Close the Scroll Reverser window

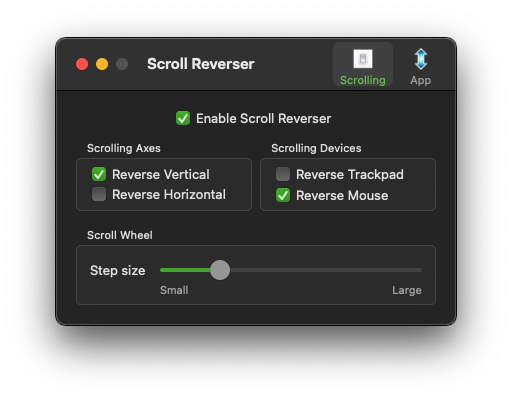[82, 64]
